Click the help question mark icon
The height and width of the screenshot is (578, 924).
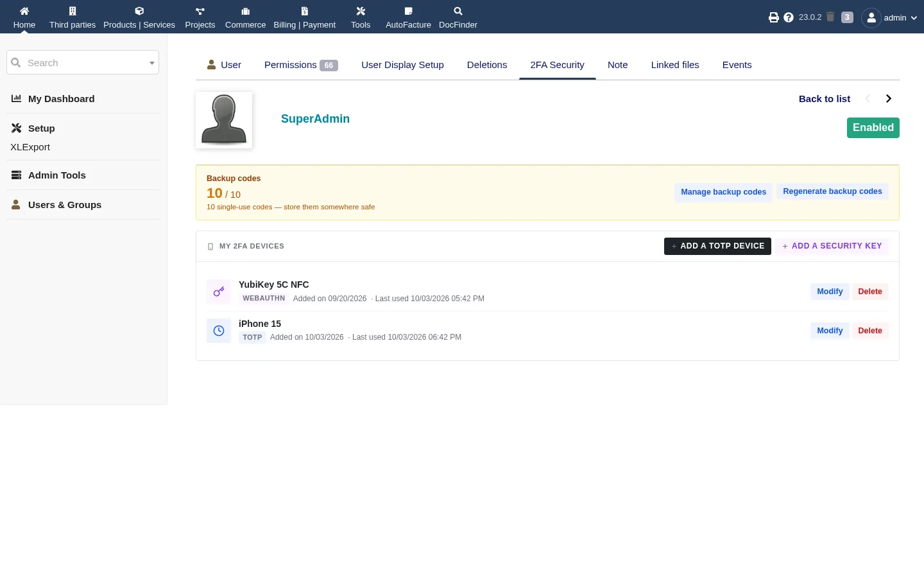click(x=789, y=17)
